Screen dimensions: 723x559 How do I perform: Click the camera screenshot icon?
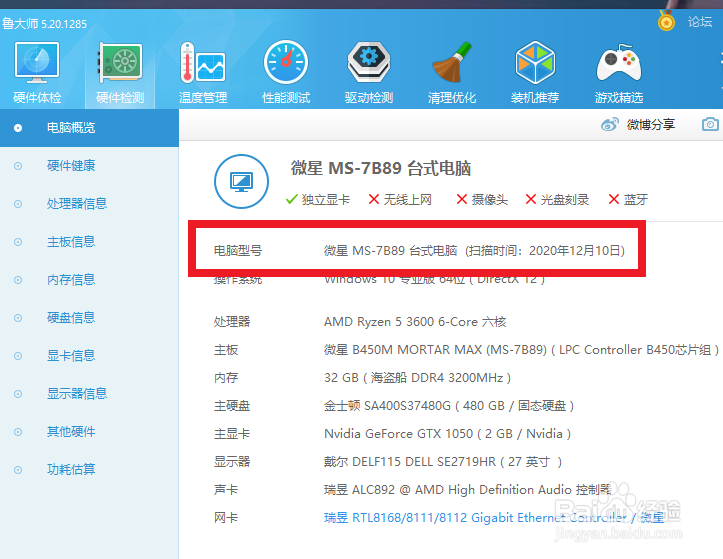710,124
